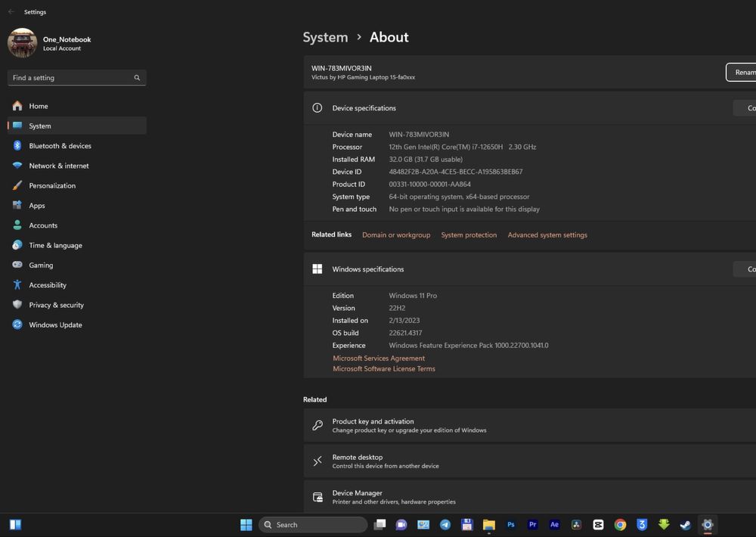Click the Edition value Windows 11 Pro

coord(413,295)
